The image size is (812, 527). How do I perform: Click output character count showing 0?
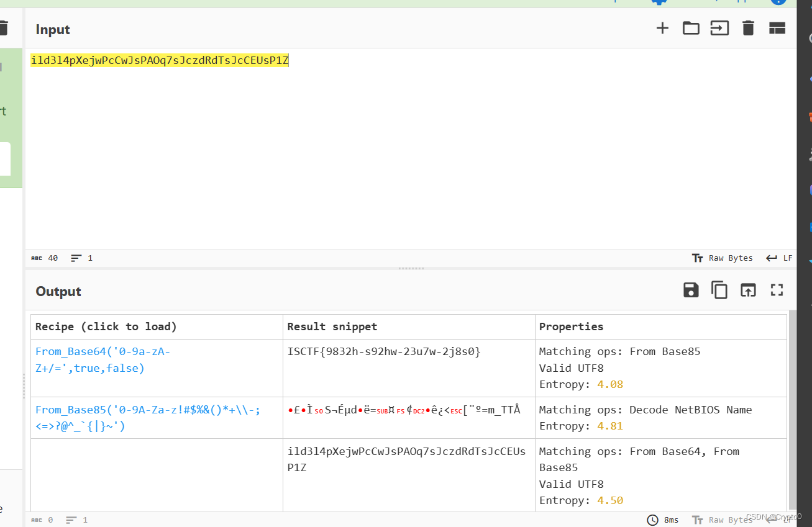pyautogui.click(x=42, y=520)
